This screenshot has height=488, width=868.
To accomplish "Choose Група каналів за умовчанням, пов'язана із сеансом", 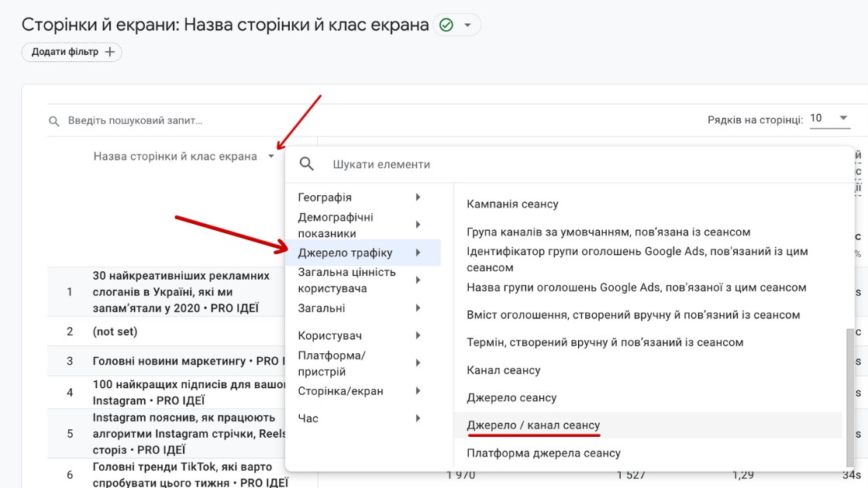I will [x=608, y=232].
